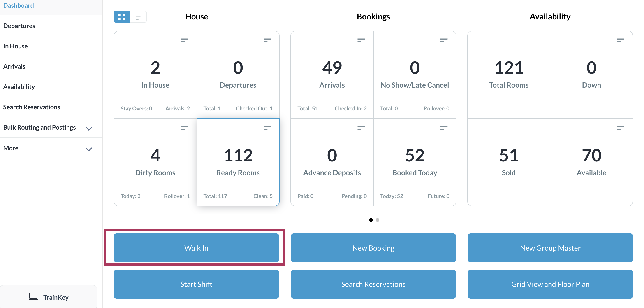Expand the More sidebar section
Viewport: 644px width, 308px height.
point(89,149)
